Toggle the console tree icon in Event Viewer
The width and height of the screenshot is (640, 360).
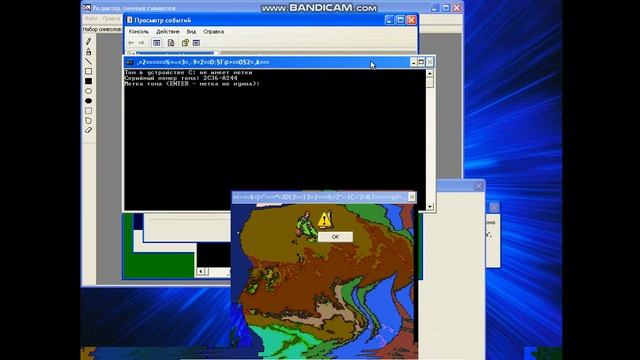pos(156,43)
